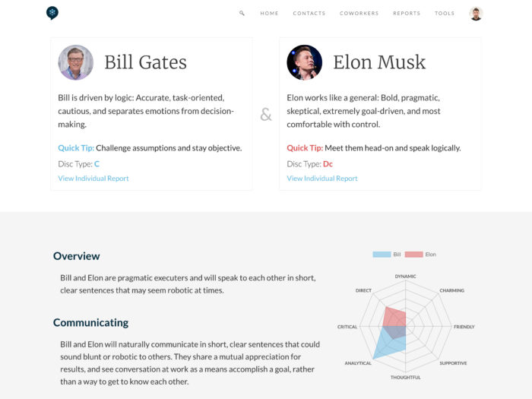Open the Reports menu
Image resolution: width=532 pixels, height=399 pixels.
click(x=407, y=14)
